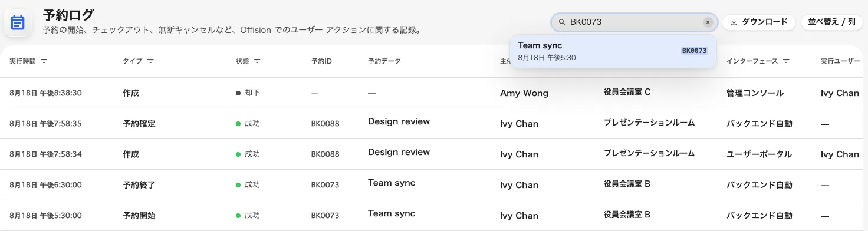This screenshot has width=868, height=231.
Task: Click BK0088 in the 予約確定 row
Action: click(325, 124)
